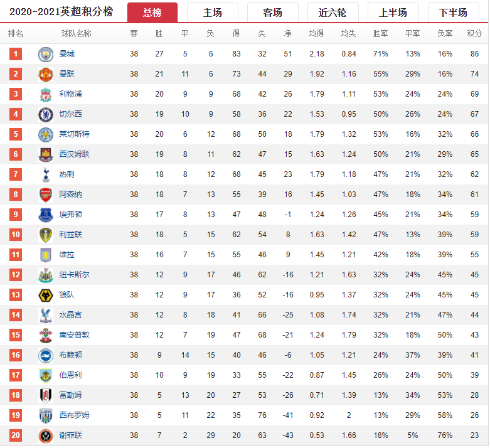Screen dimensions: 490x448
Task: Click the Tottenham cockerel crest icon
Action: click(x=46, y=175)
